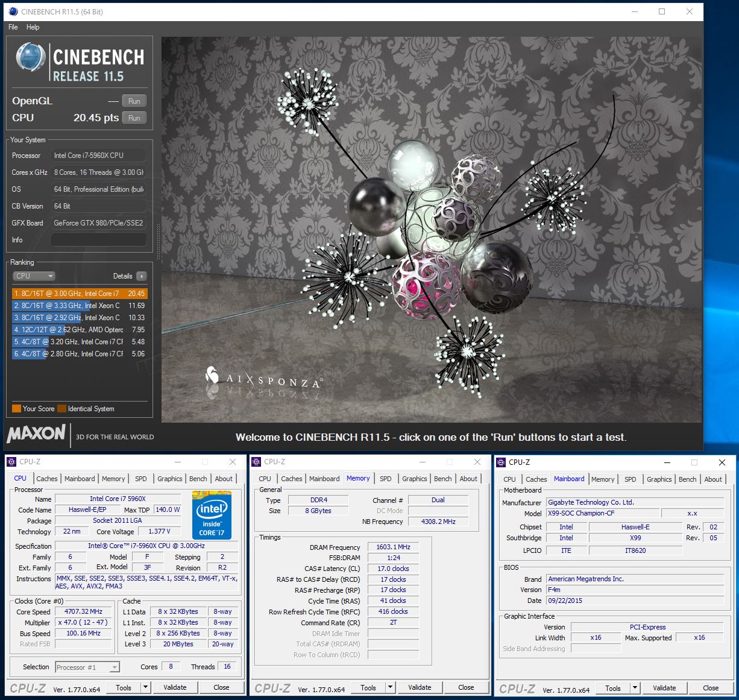
Task: Click the brown Identical System legend swatch
Action: [x=61, y=409]
